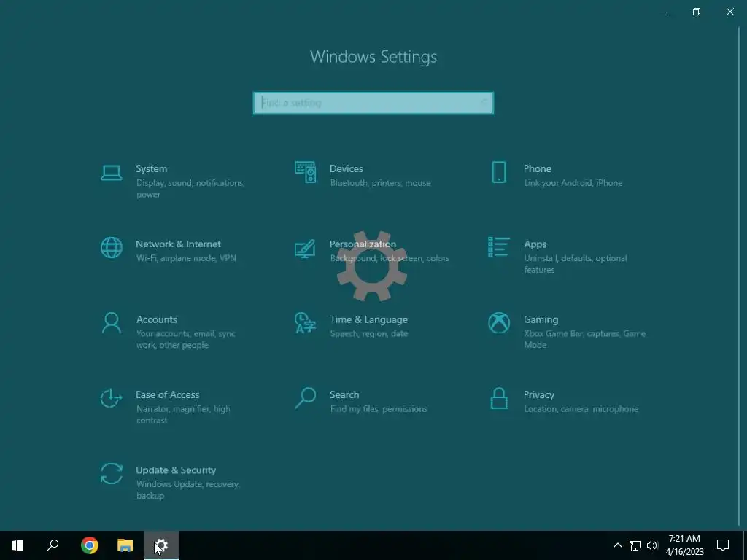Screen dimensions: 747x560
Task: Select the Search category label
Action: pyautogui.click(x=344, y=394)
